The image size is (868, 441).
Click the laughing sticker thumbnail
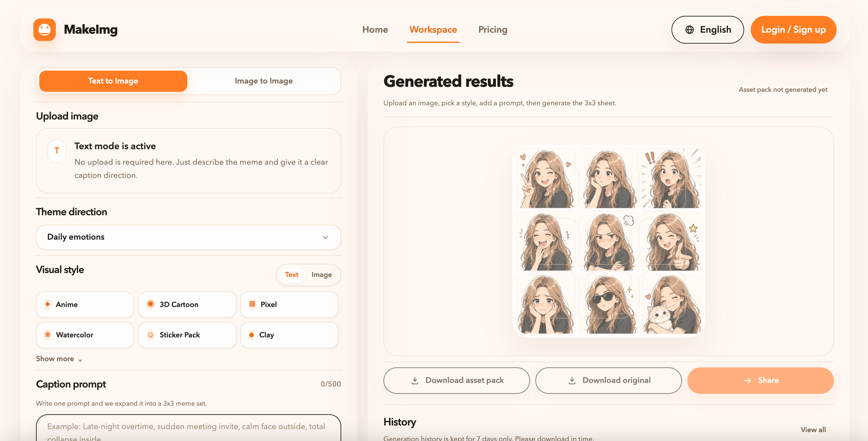click(x=546, y=241)
